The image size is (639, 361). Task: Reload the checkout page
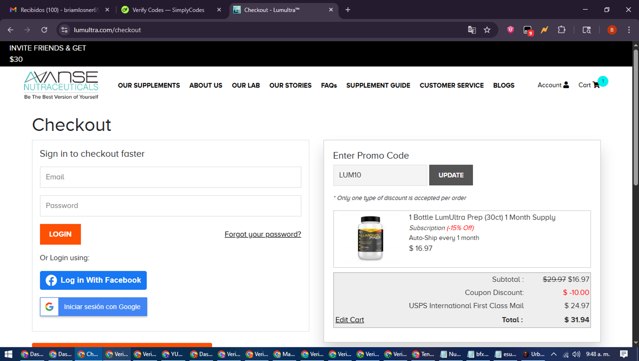tap(44, 30)
